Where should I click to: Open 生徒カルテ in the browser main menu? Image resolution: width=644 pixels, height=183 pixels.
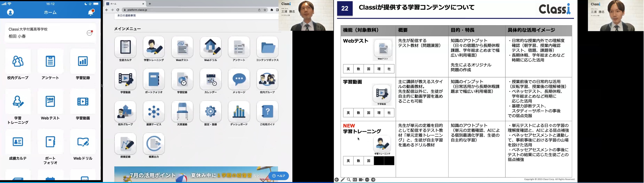point(126,47)
